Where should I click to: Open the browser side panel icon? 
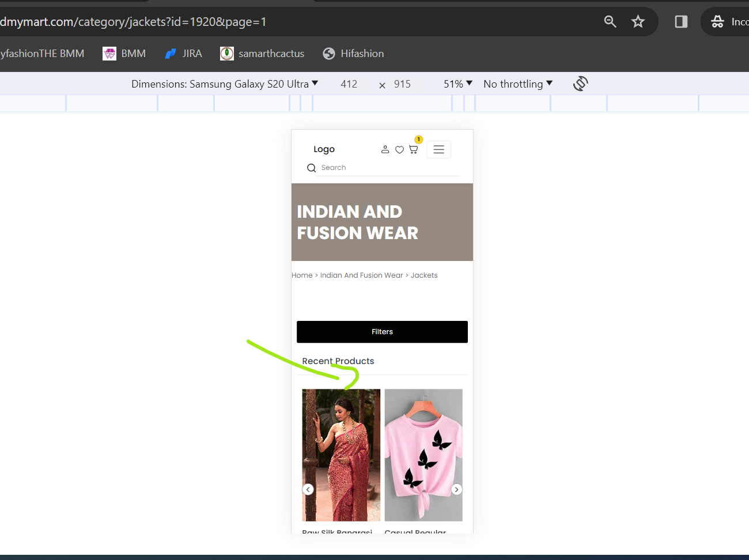pos(681,22)
